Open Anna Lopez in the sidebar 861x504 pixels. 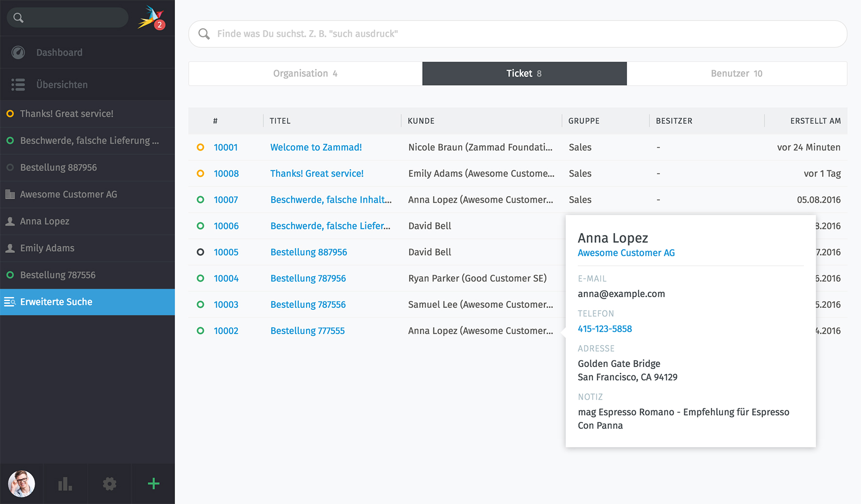coord(45,221)
